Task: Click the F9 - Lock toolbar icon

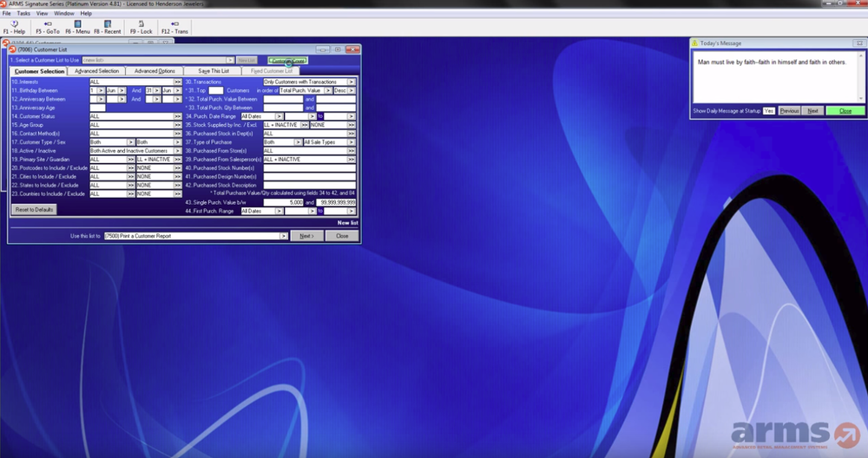Action: [141, 24]
